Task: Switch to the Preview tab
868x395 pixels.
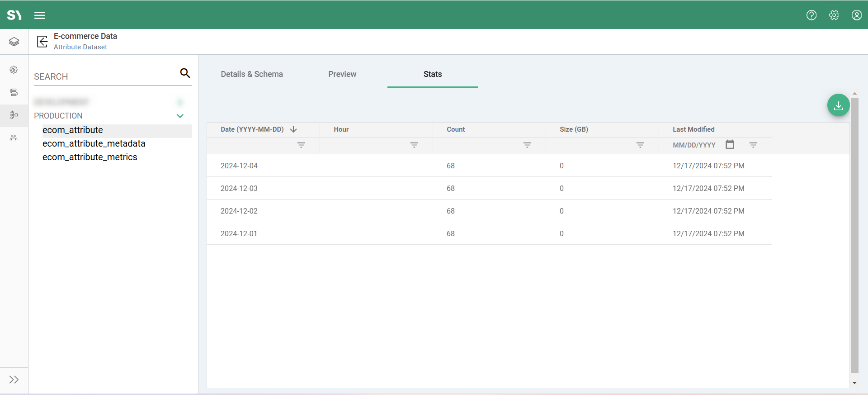Action: pos(342,74)
